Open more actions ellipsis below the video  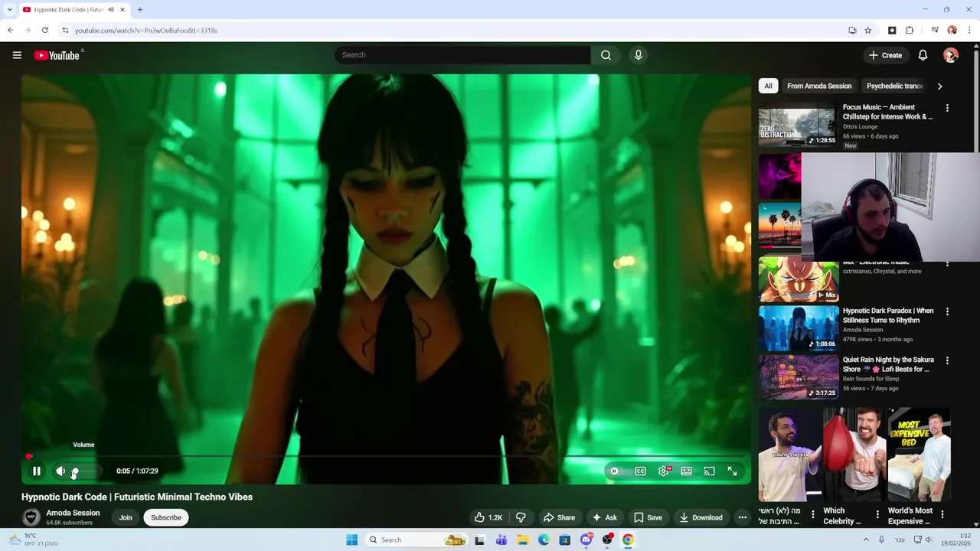(742, 517)
